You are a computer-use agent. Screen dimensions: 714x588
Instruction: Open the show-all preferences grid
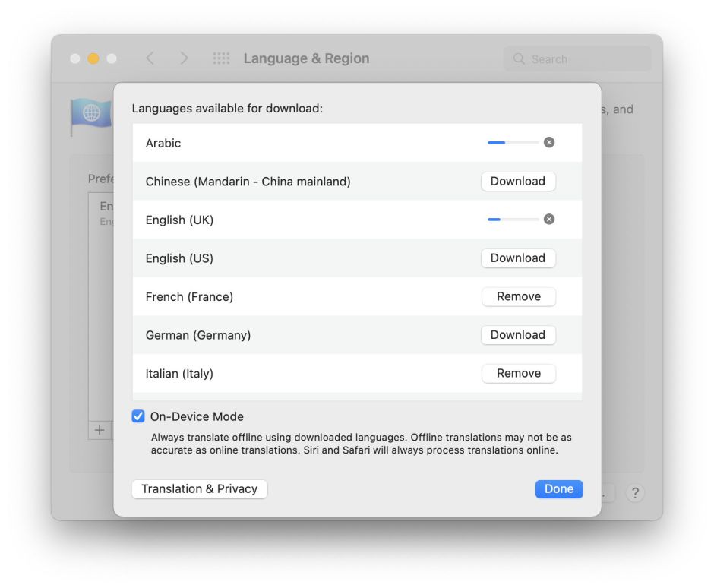[x=221, y=58]
